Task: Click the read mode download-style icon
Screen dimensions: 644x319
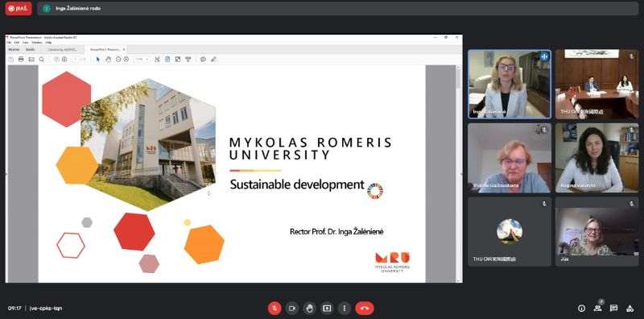Action: (188, 59)
